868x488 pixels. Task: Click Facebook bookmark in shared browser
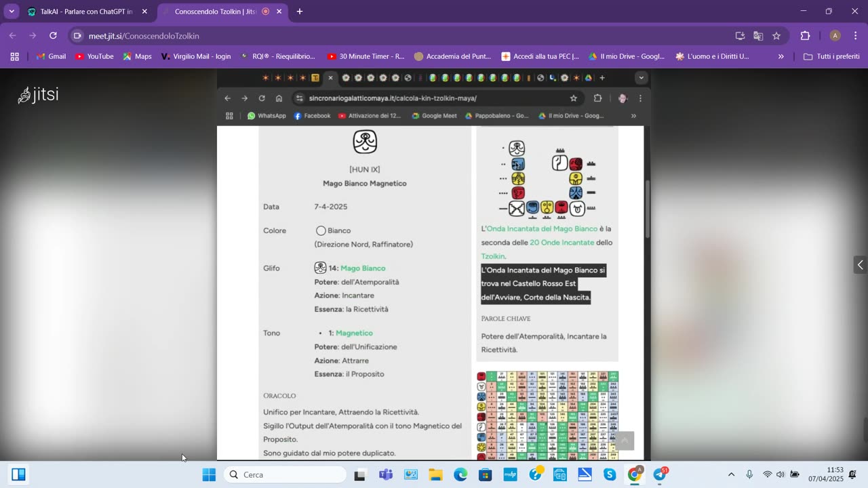click(x=312, y=116)
